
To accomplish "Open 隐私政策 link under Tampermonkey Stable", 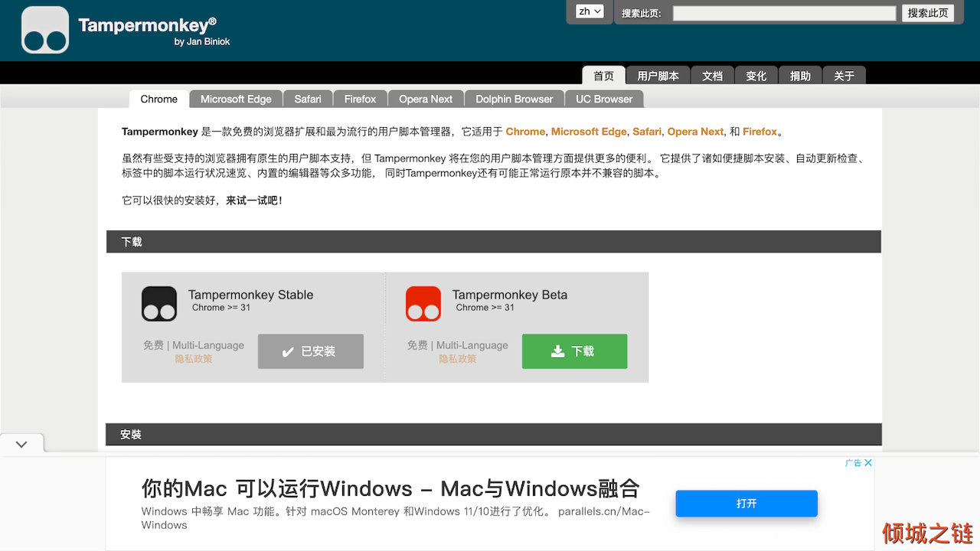I will 194,359.
